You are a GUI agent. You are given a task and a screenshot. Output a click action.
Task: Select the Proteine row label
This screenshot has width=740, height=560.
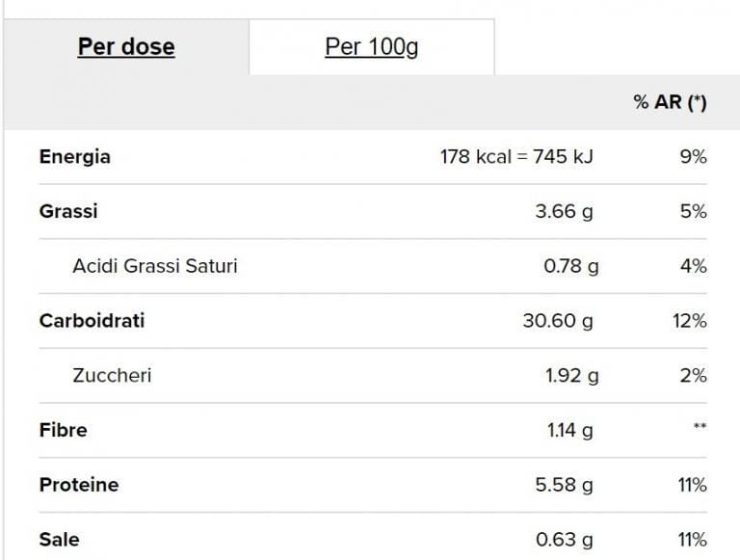tap(79, 485)
